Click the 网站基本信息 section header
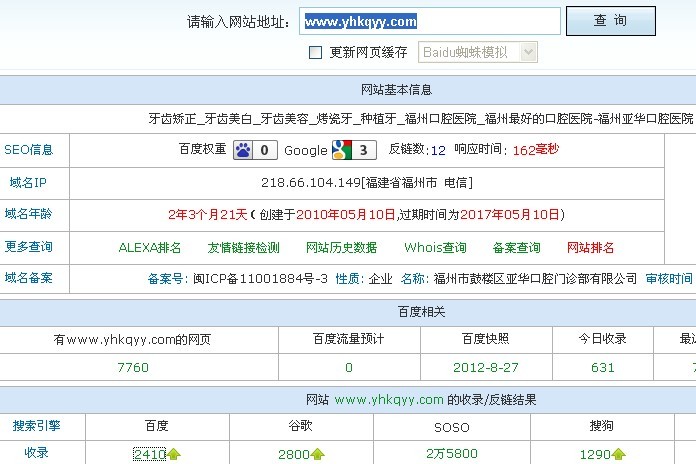The height and width of the screenshot is (464, 696). point(396,90)
